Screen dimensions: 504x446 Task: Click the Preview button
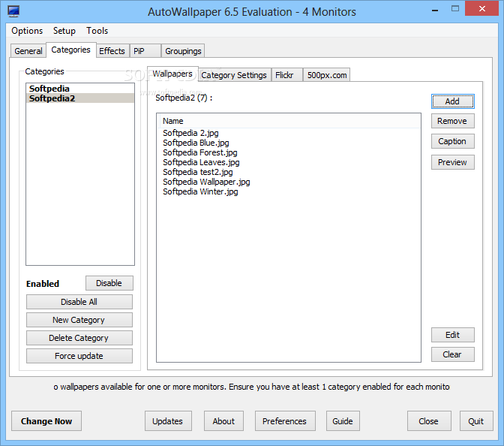[452, 162]
